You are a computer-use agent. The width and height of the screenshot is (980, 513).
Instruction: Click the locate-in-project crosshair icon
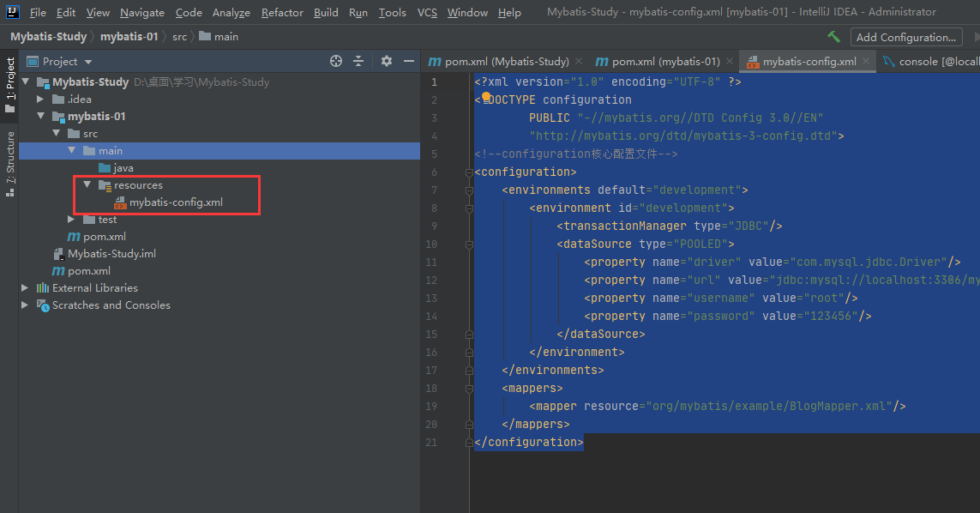tap(336, 61)
